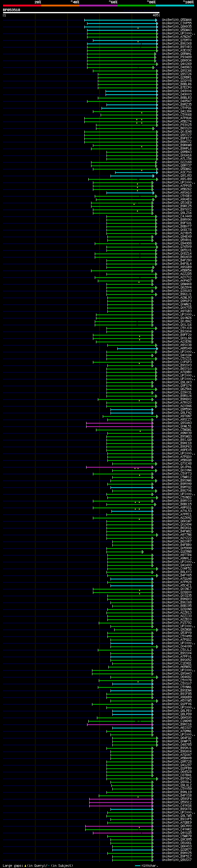Viewport: 197px width, 868px height.
Task: Click the UniRef100_Q7DMT0 label
Action: (x=176, y=40)
